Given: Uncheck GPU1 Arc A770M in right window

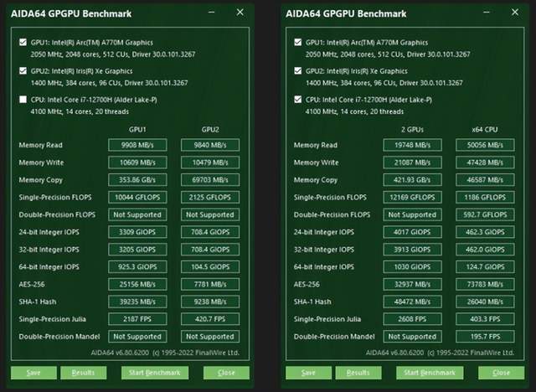Looking at the screenshot, I should coord(298,43).
